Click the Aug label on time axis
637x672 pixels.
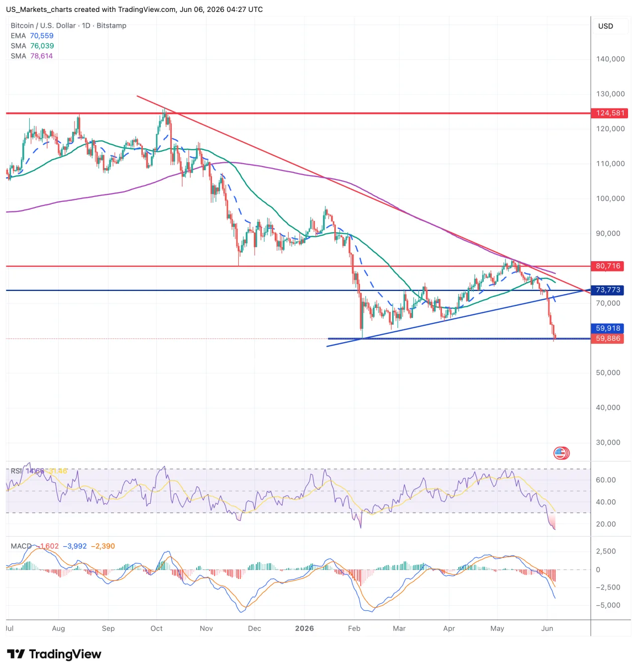point(58,628)
